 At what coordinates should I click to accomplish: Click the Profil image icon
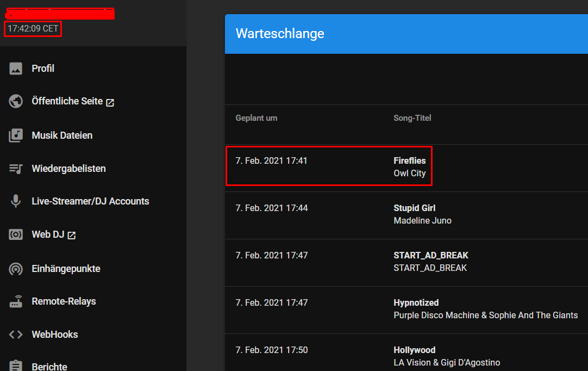[16, 69]
